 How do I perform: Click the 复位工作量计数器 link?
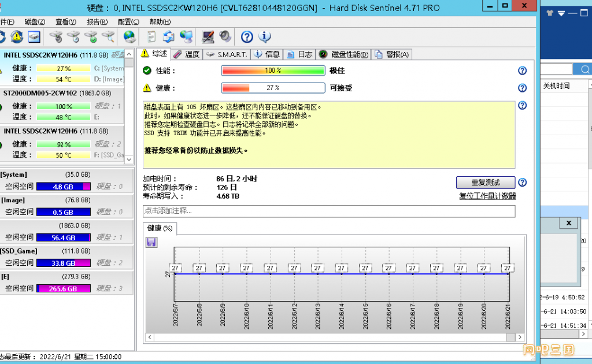click(487, 196)
